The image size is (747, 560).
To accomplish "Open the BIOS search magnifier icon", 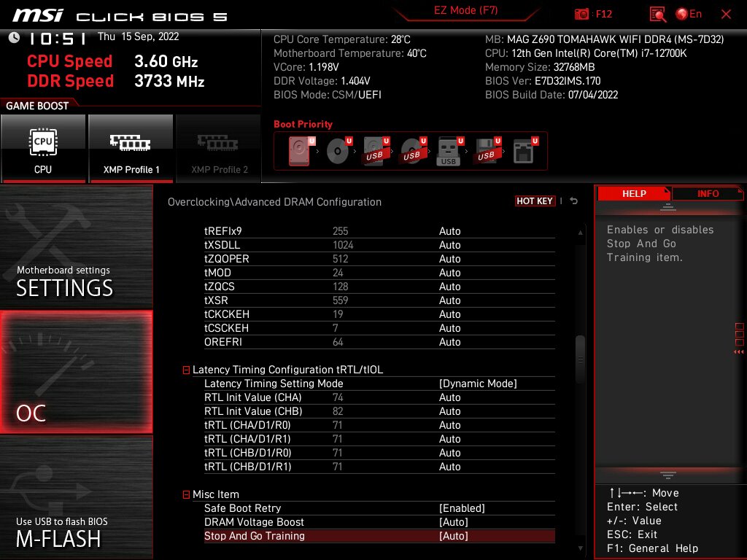I will [658, 15].
